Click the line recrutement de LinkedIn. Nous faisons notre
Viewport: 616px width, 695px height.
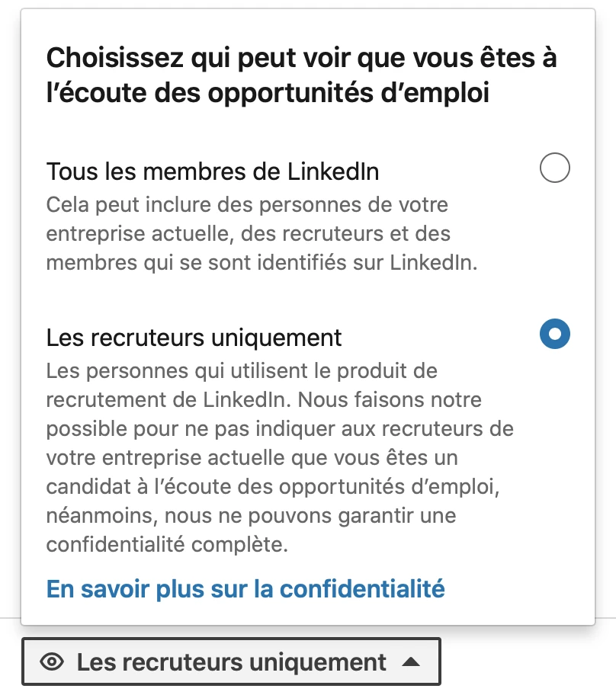pos(264,400)
